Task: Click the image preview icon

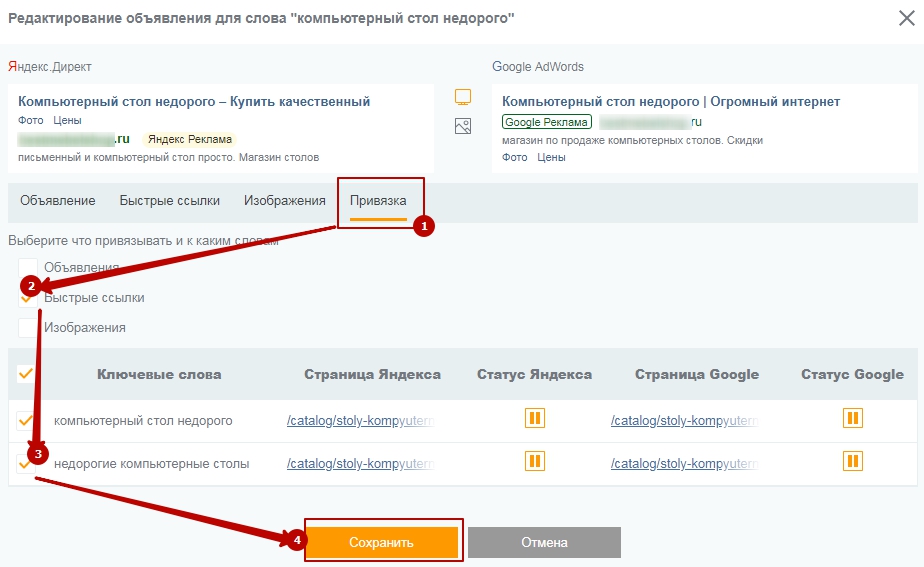Action: pos(462,127)
